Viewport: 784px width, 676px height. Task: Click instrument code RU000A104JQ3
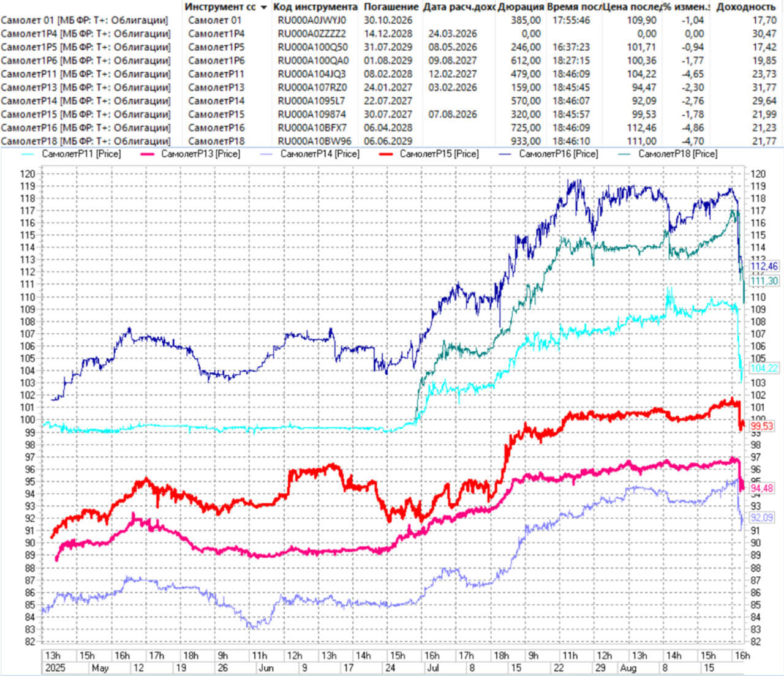(x=312, y=74)
